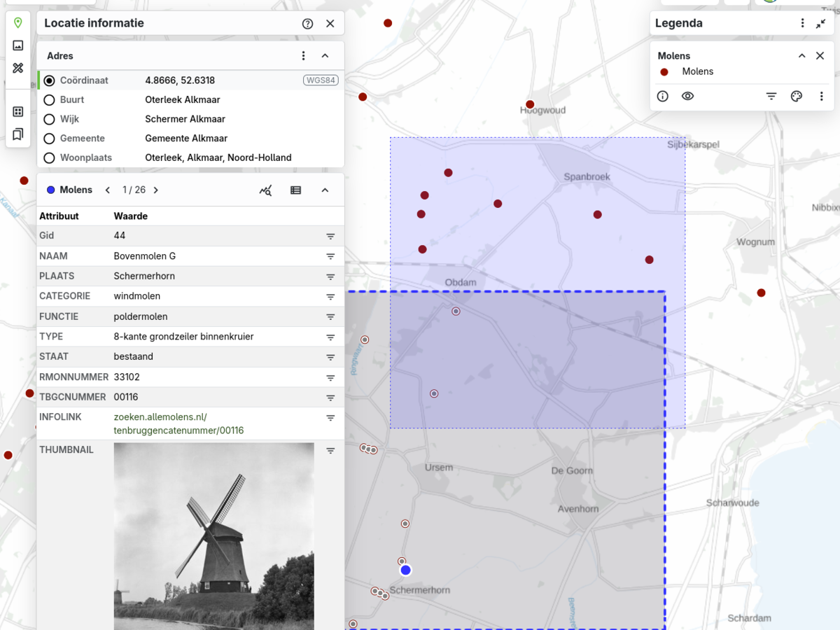Filter on the STAAT attribute value
Screen dimensions: 840x630
tap(330, 357)
